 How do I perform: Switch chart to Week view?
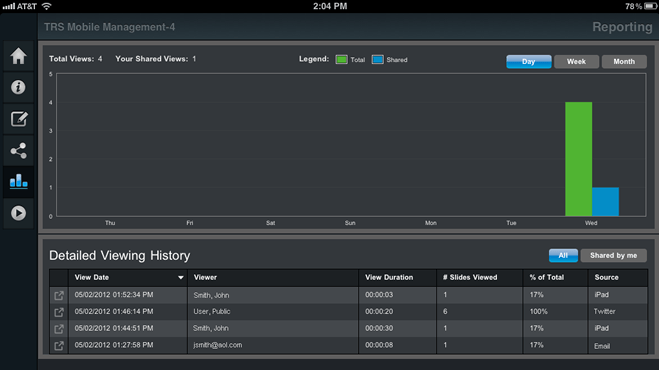tap(576, 61)
